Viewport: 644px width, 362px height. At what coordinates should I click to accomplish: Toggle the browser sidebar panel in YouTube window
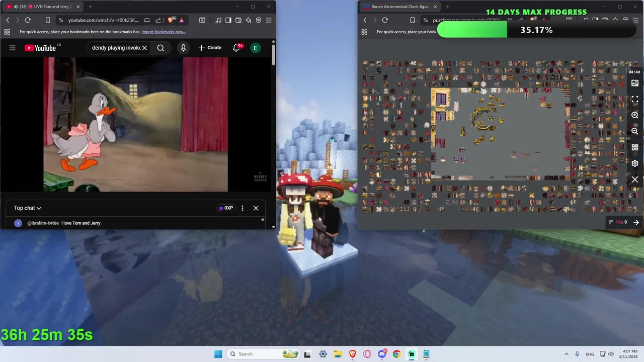(228, 20)
